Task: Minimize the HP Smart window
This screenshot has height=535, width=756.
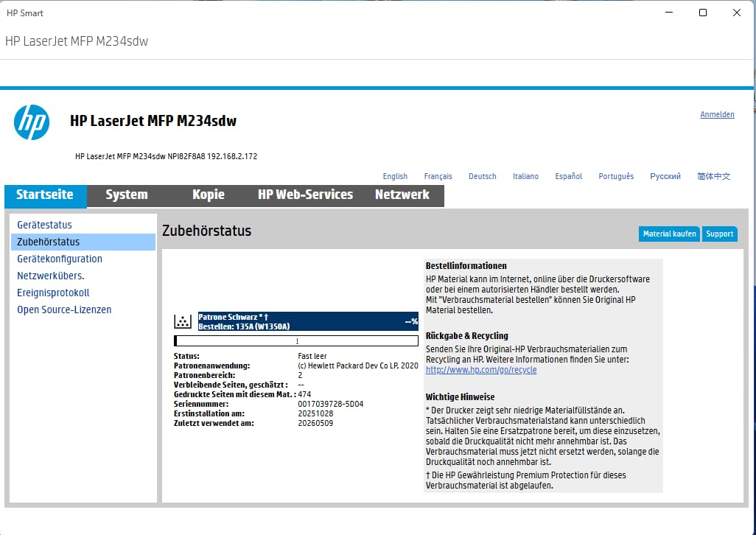Action: [x=669, y=13]
